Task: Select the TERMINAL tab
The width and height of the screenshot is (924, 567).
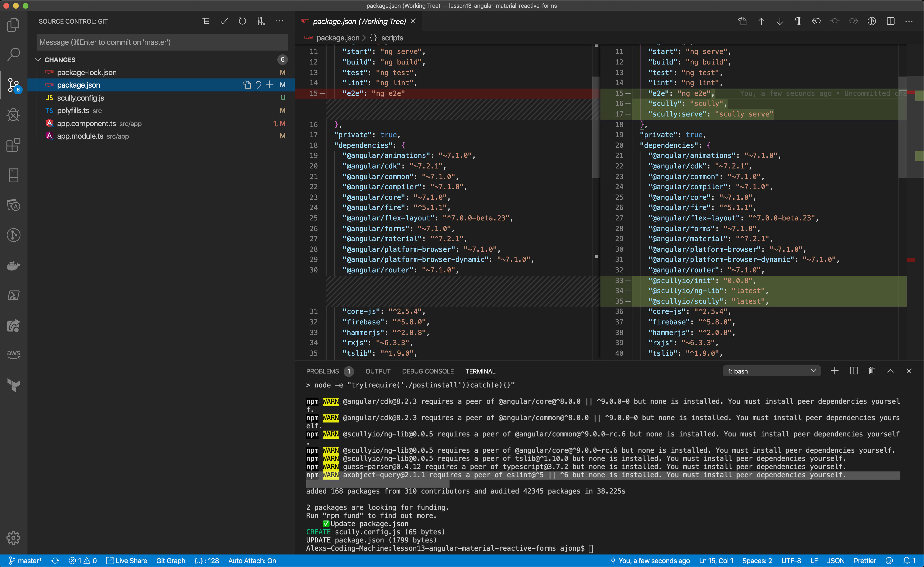Action: [x=480, y=371]
